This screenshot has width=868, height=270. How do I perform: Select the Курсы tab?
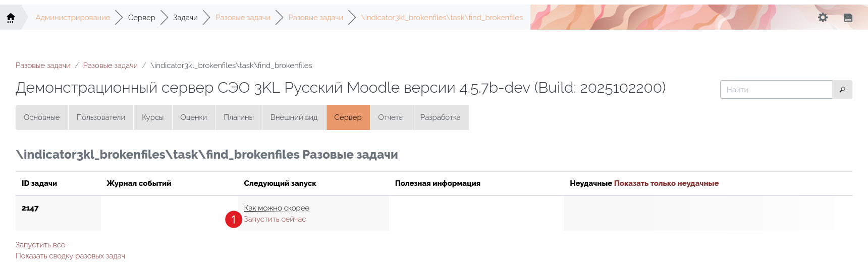click(x=153, y=117)
